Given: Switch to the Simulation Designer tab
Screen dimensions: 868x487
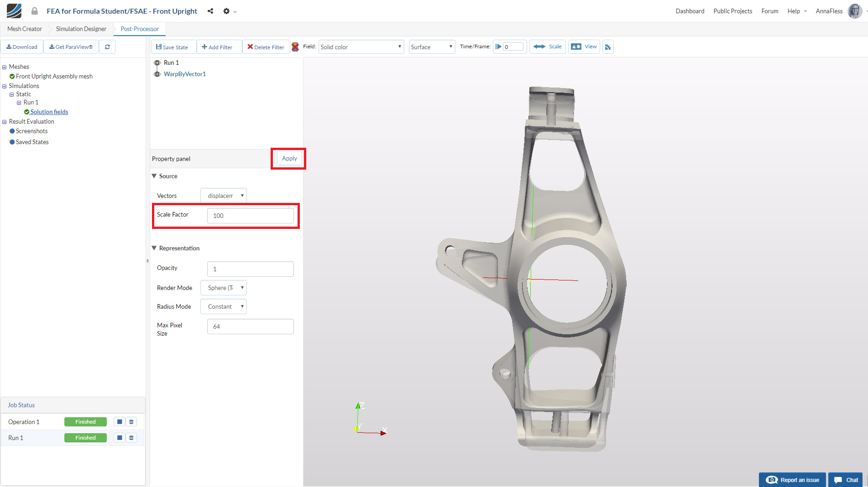Looking at the screenshot, I should 81,29.
